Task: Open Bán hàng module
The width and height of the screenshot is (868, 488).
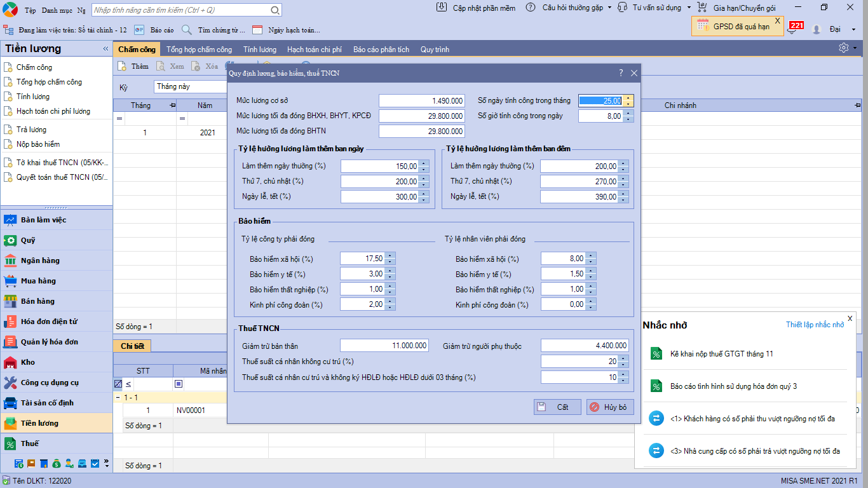Action: (x=57, y=301)
